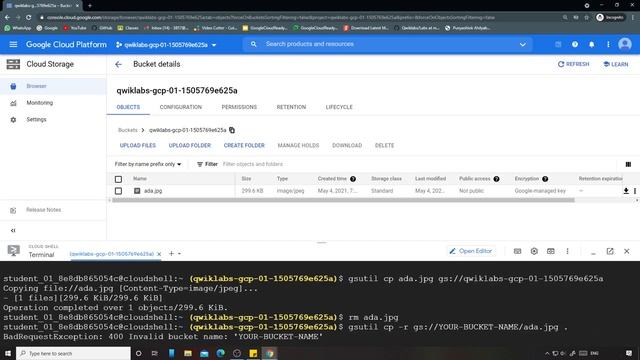640x360 pixels.
Task: Click Open Editor in Cloud Shell
Action: point(471,251)
